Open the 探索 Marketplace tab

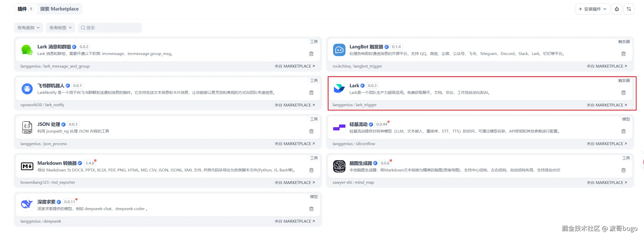point(59,9)
